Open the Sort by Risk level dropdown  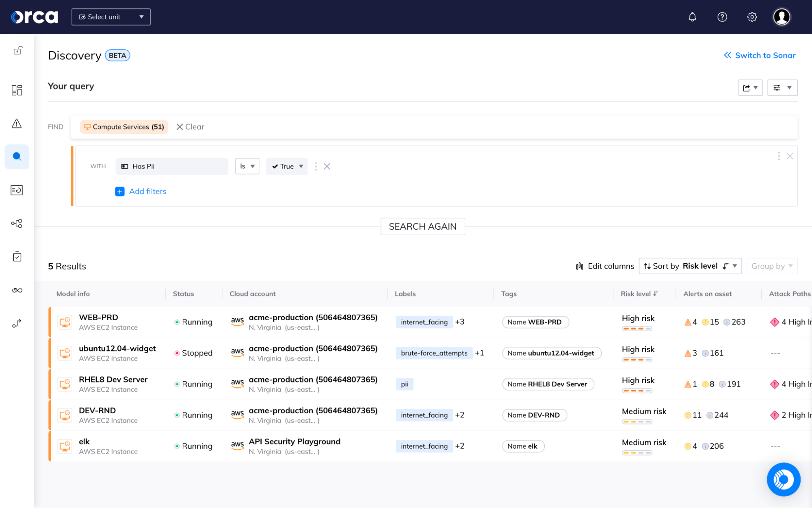(690, 266)
